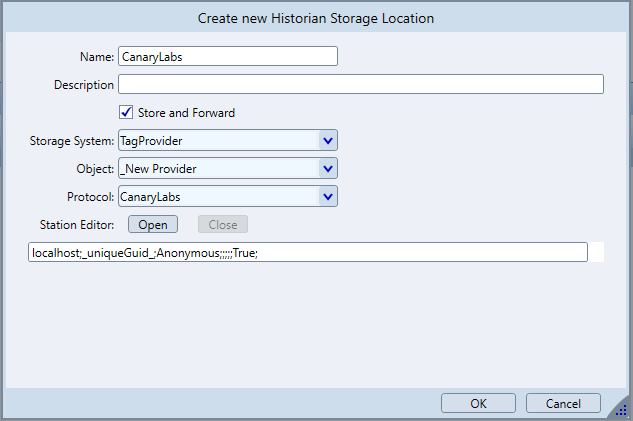Click the Name: field label
This screenshot has width=633, height=421.
pos(97,57)
